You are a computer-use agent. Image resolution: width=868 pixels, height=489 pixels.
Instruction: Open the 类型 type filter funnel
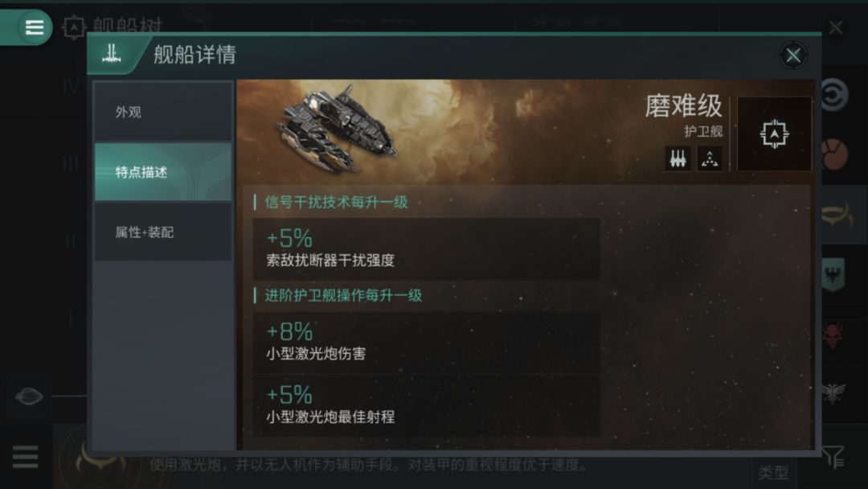click(x=833, y=457)
